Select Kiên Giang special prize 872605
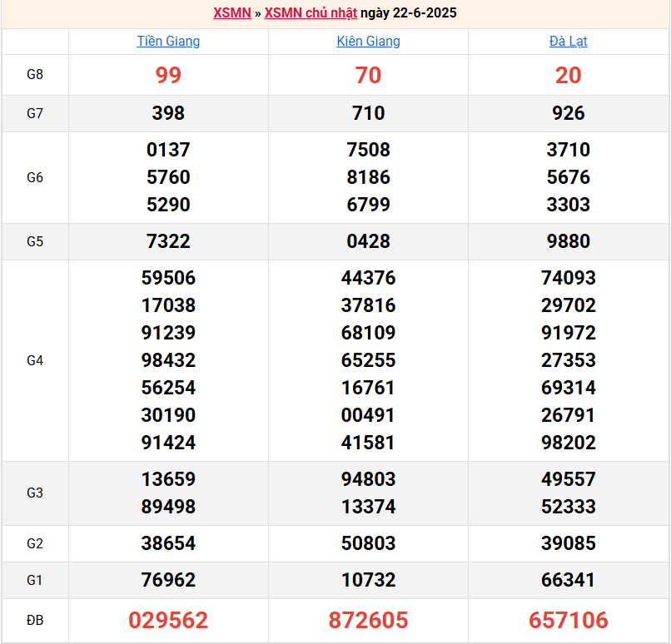Viewport: 671px width, 644px height. (368, 620)
